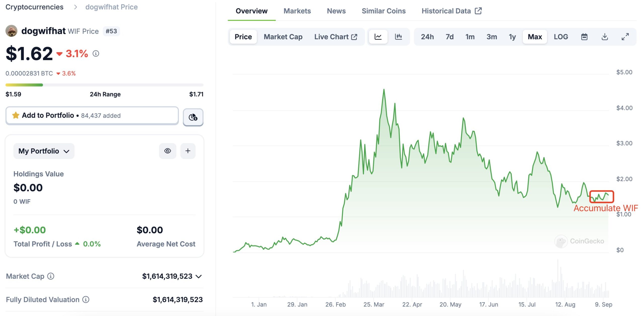Open the Fully Diluted Valuation info icon
Screen dimensions: 644x316
[x=86, y=299]
